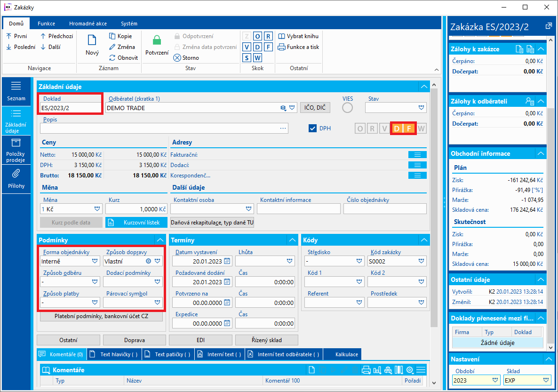The height and width of the screenshot is (392, 558).
Task: Open the Forma objednávky dropdown
Action: pos(95,261)
